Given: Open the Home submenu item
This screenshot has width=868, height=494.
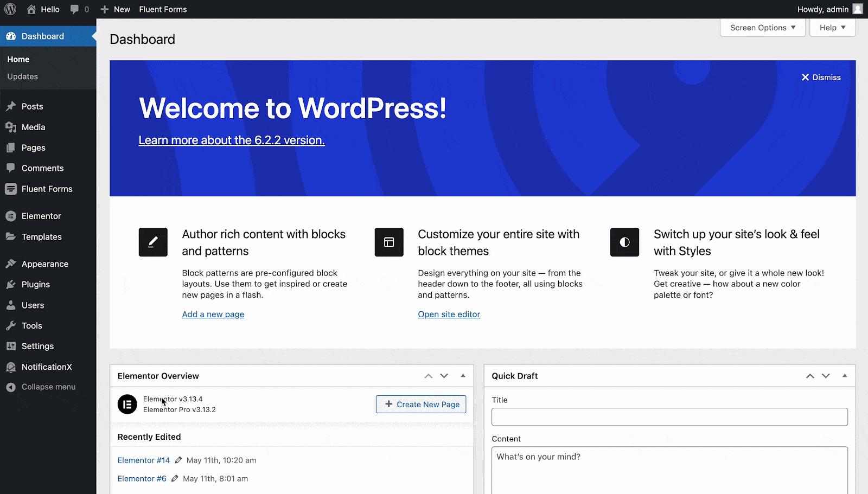Looking at the screenshot, I should [18, 59].
